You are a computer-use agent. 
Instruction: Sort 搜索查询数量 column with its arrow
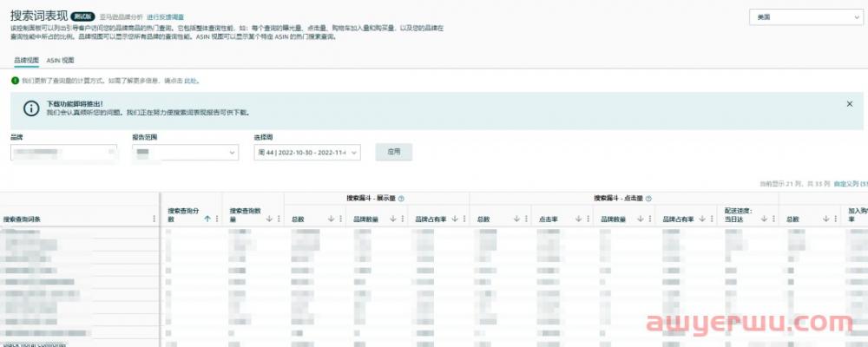[270, 219]
